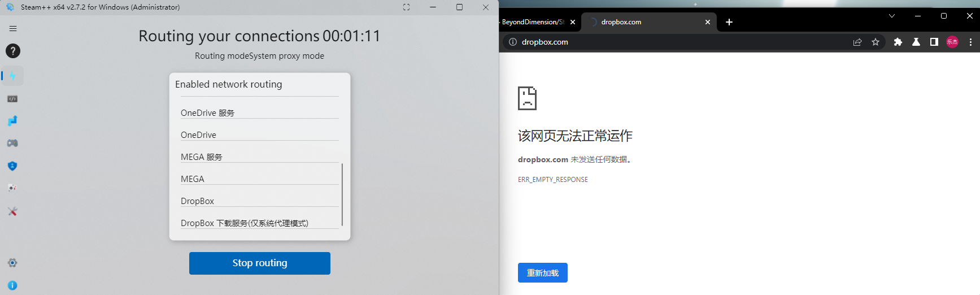This screenshot has height=295, width=980.
Task: Click the routing timer 00:01:11 text
Action: pyautogui.click(x=352, y=36)
